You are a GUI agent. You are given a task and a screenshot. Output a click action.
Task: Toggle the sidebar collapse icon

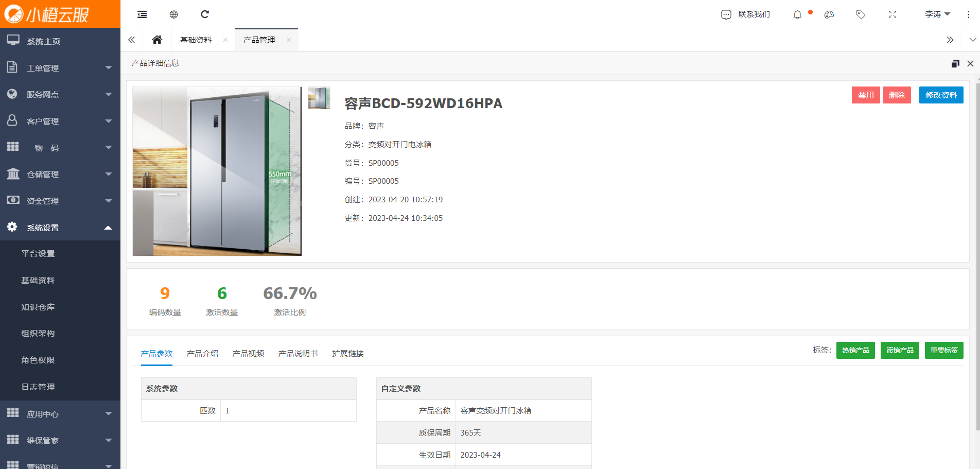[142, 14]
